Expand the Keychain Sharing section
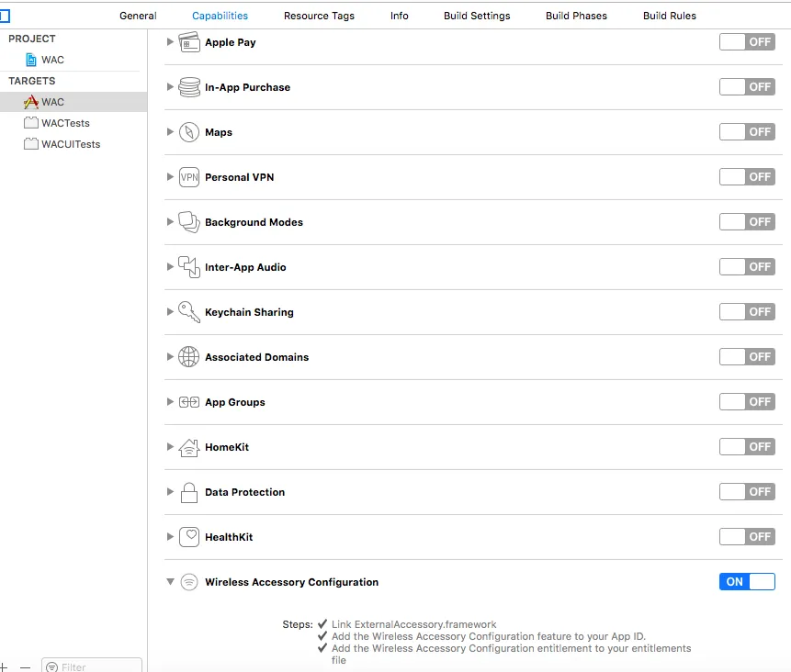 point(170,311)
